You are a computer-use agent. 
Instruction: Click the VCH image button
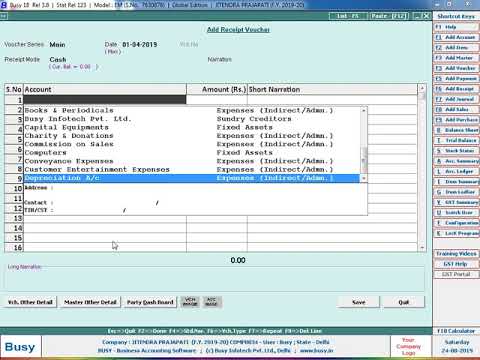(190, 302)
